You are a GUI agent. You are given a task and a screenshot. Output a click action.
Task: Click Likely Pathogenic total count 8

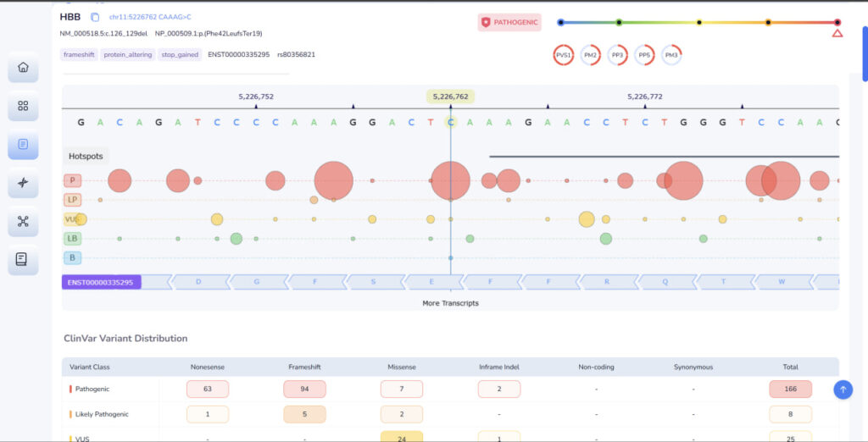click(791, 414)
